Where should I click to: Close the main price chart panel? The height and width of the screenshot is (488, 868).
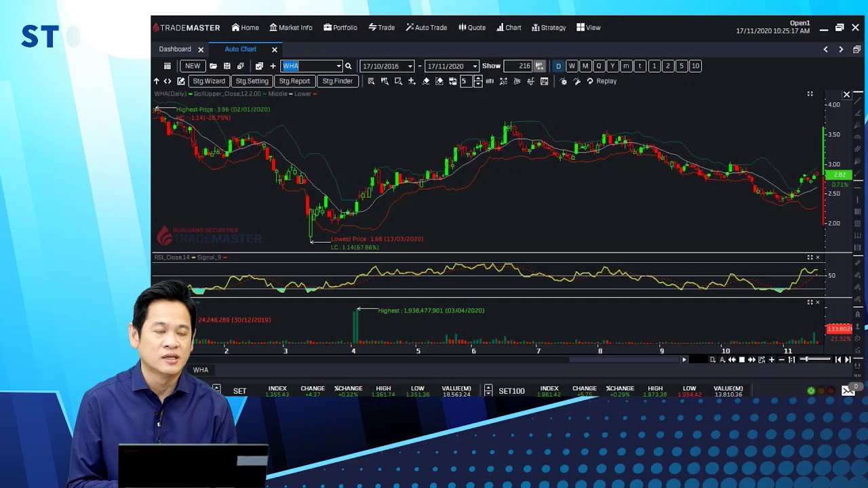846,95
